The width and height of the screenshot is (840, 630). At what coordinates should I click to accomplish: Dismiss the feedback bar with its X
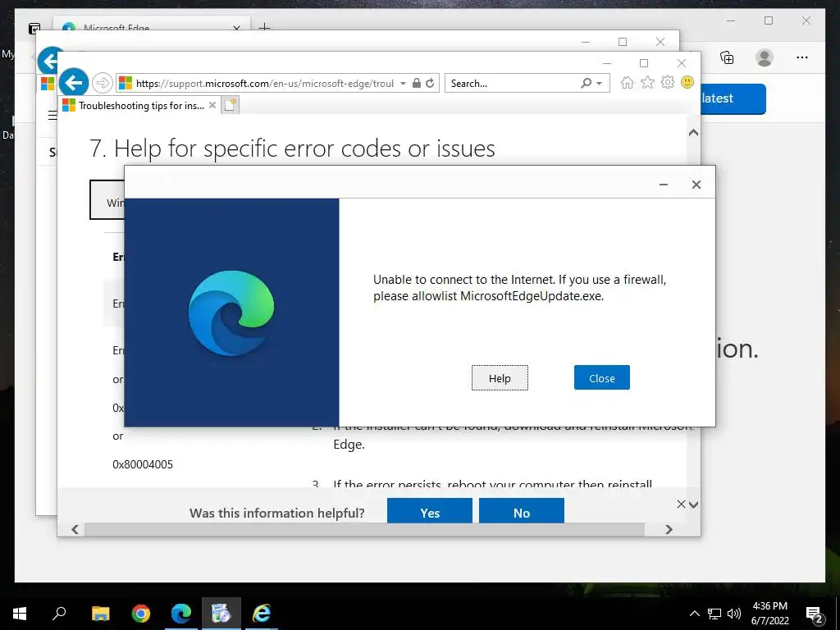681,504
